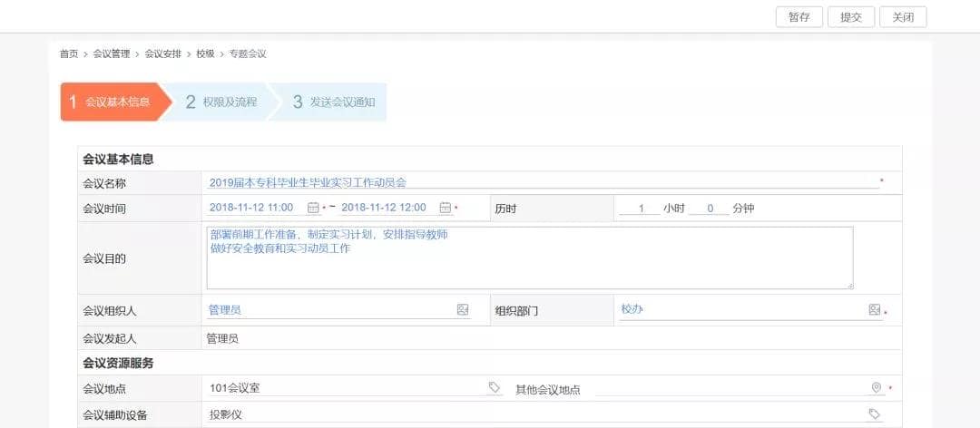
Task: Click the 会议名称 input field
Action: tap(543, 182)
